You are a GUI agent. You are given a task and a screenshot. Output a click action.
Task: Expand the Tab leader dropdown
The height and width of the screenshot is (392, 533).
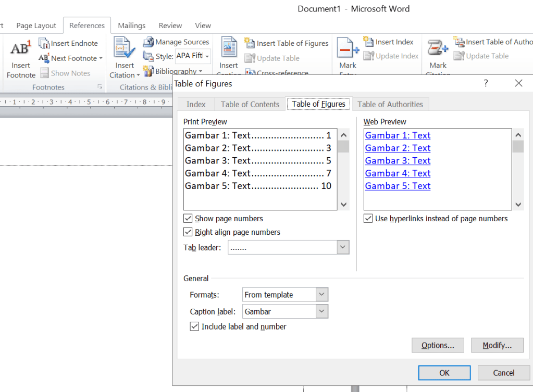coord(342,248)
